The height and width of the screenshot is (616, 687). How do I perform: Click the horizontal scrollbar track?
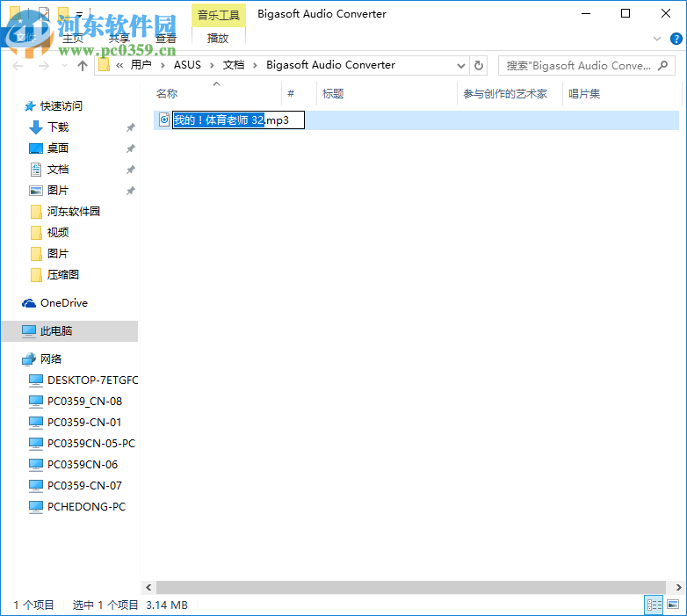[x=411, y=587]
